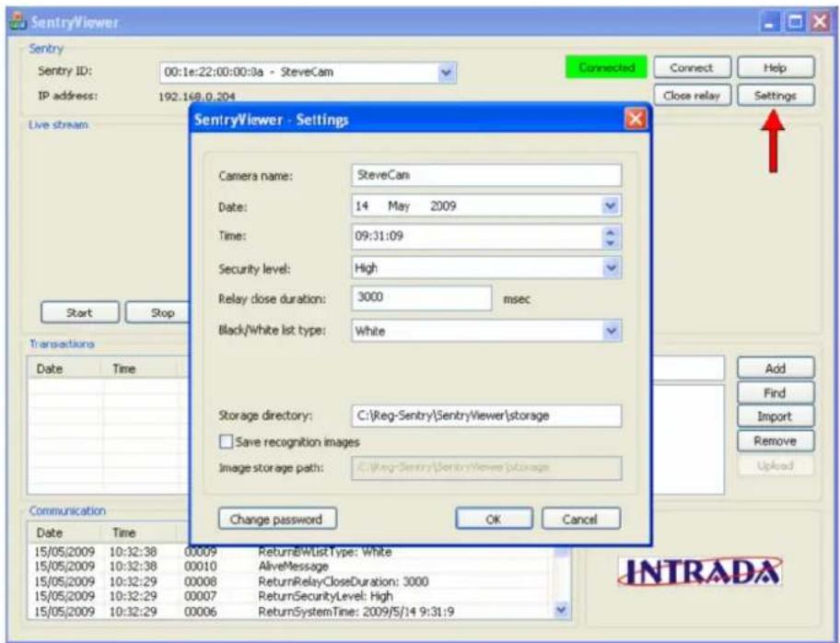
Task: Click the INTRADA logo
Action: tap(701, 572)
